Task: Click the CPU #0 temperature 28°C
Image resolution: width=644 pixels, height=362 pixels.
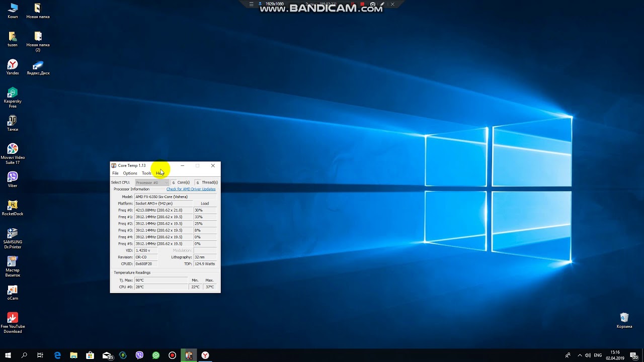Action: click(x=161, y=287)
